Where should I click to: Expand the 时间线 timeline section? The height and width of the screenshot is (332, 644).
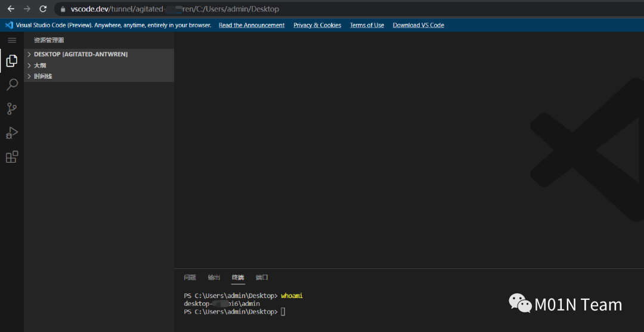(x=99, y=76)
